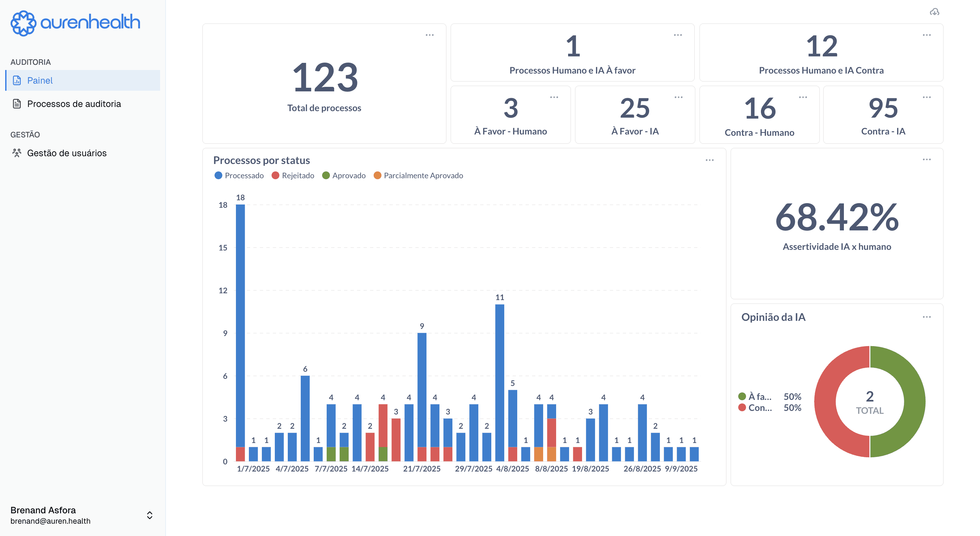The image size is (980, 536).
Task: Open options menu on Total de processos card
Action: 429,35
